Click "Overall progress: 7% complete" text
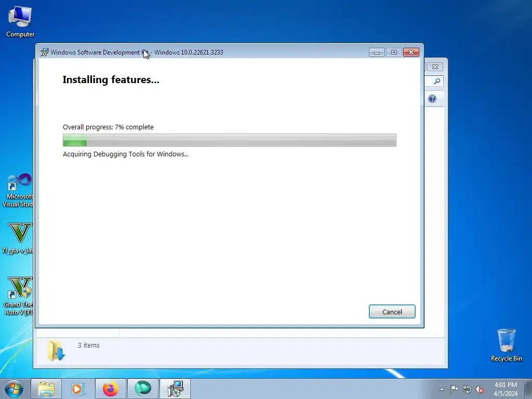 point(108,127)
